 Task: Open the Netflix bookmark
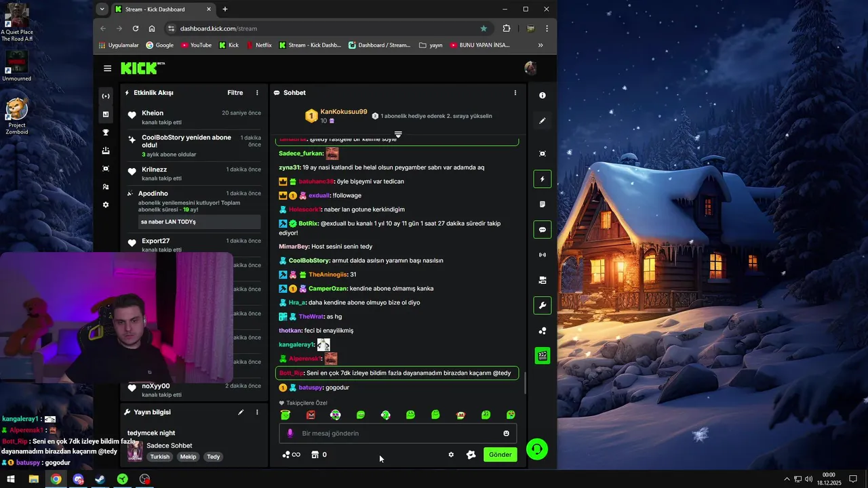(259, 45)
